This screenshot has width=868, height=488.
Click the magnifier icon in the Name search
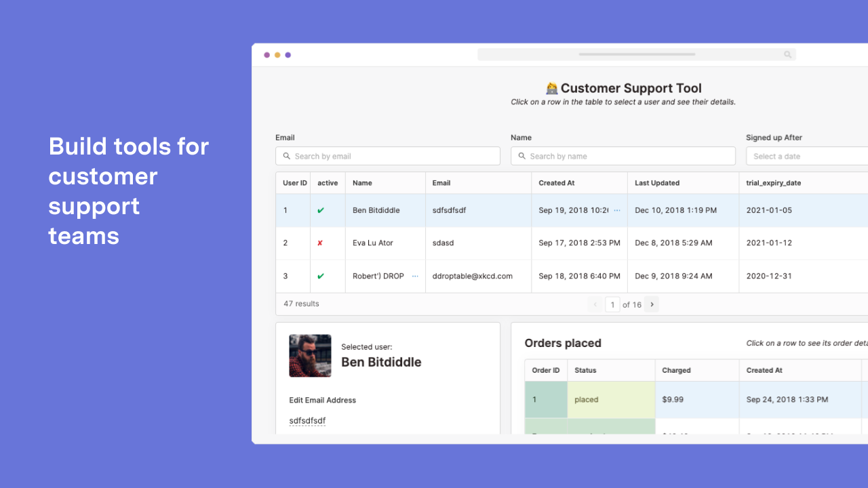521,156
